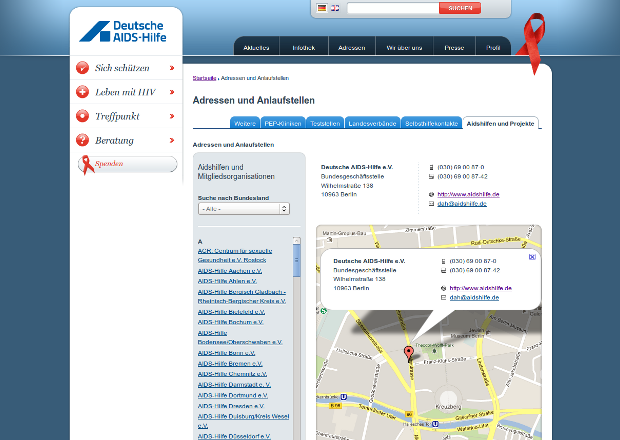
Task: Open AIDS-Hilfe Bodensee/Oberschwaben entry
Action: (x=240, y=338)
